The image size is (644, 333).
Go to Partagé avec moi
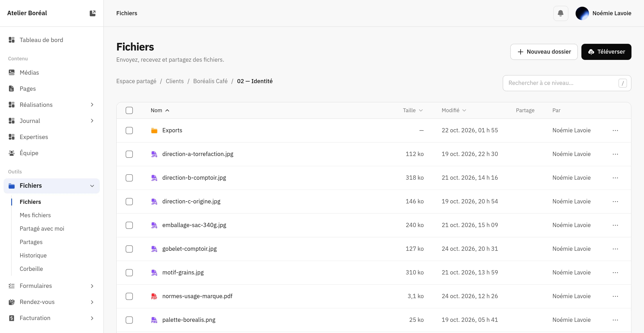pyautogui.click(x=42, y=229)
